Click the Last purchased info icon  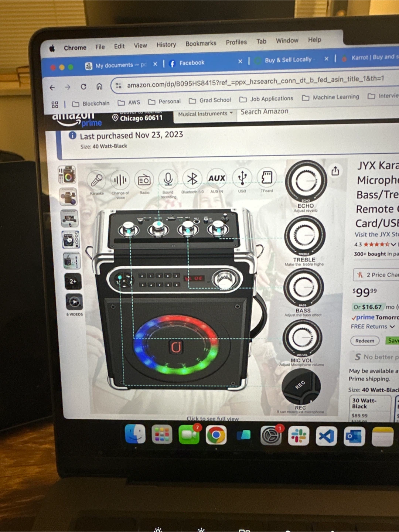tap(72, 135)
